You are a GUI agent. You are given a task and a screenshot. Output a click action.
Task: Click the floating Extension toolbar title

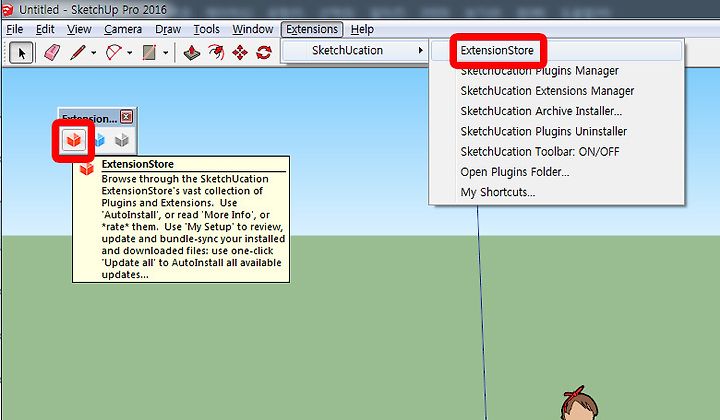[90, 118]
